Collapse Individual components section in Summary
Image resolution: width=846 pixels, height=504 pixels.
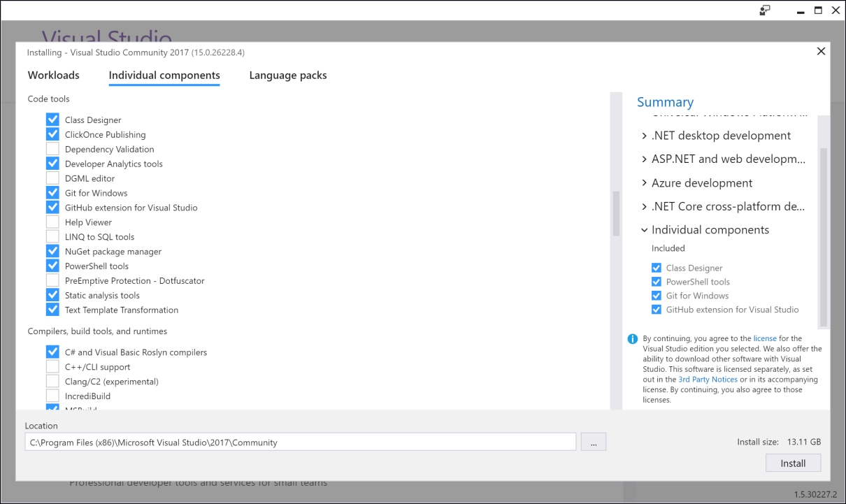[644, 230]
